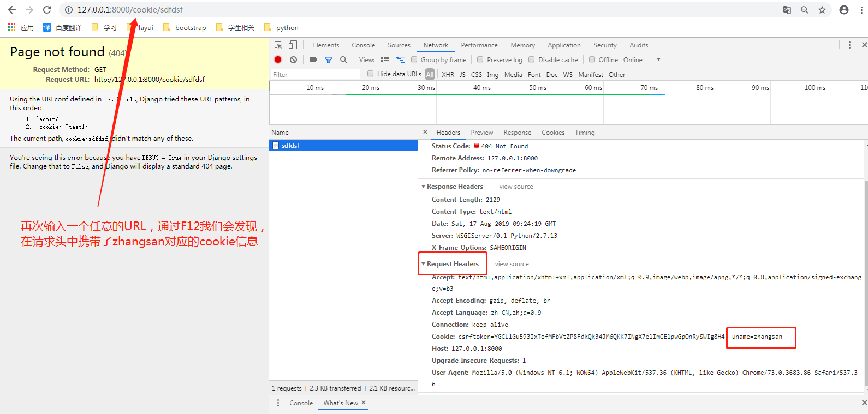Click view source next to Request Headers
The width and height of the screenshot is (868, 414).
pos(512,264)
